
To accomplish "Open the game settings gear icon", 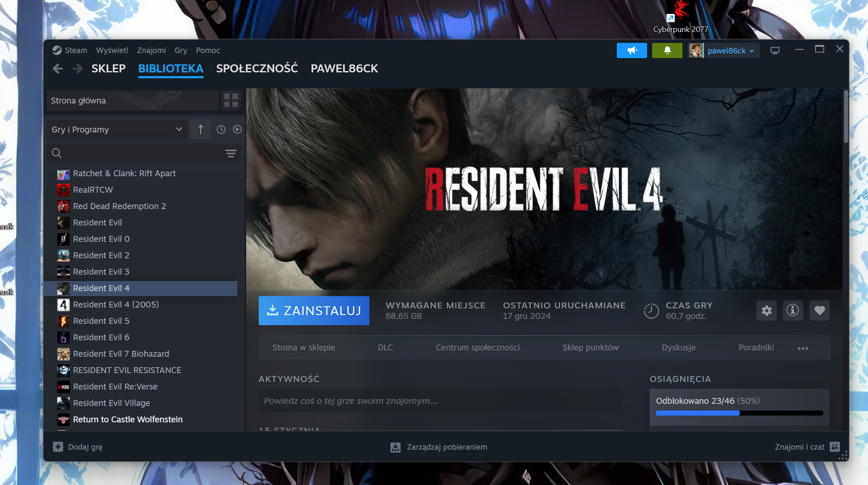I will [766, 310].
